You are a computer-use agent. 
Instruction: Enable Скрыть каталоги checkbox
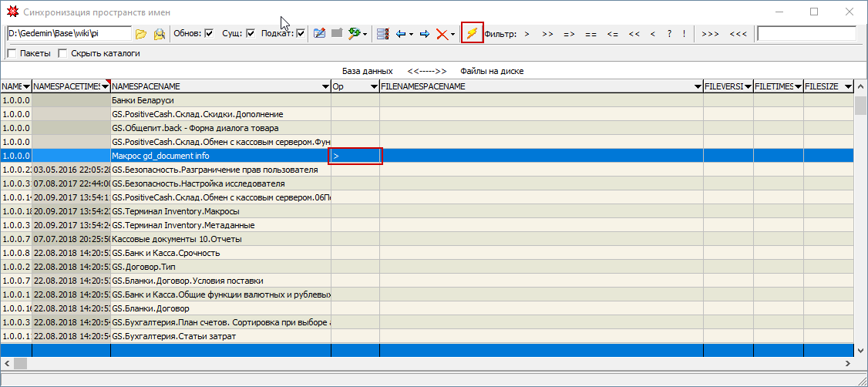62,53
